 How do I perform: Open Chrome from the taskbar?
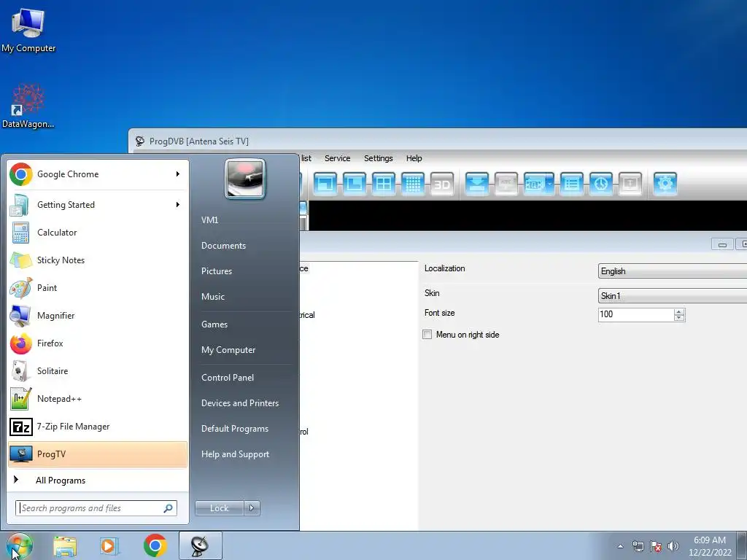point(155,545)
